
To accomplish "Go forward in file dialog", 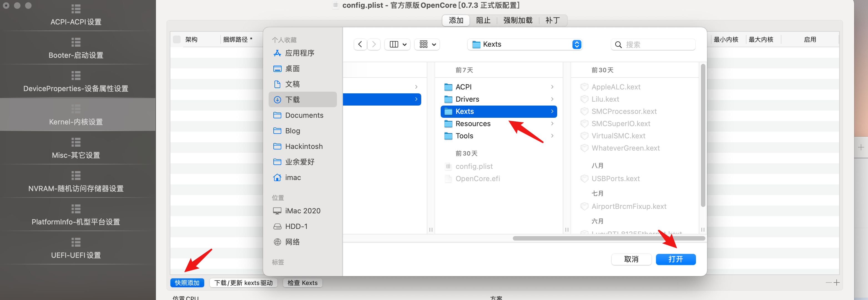I will pyautogui.click(x=374, y=44).
